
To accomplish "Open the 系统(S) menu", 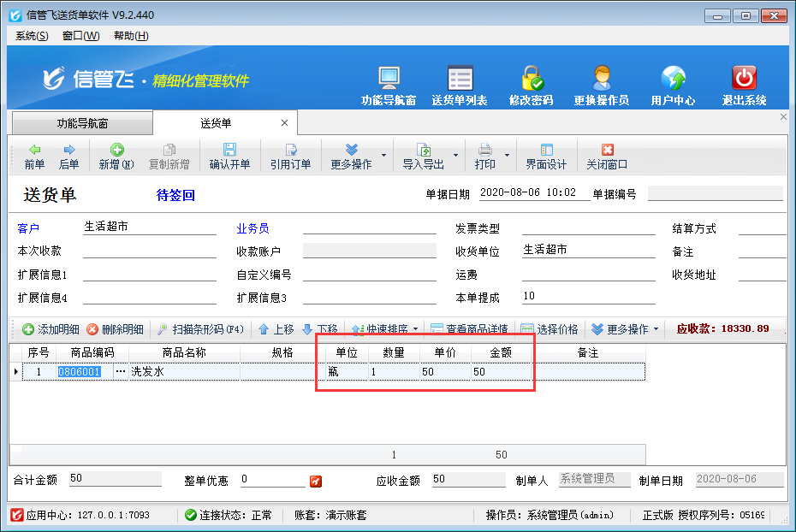I will (x=32, y=36).
